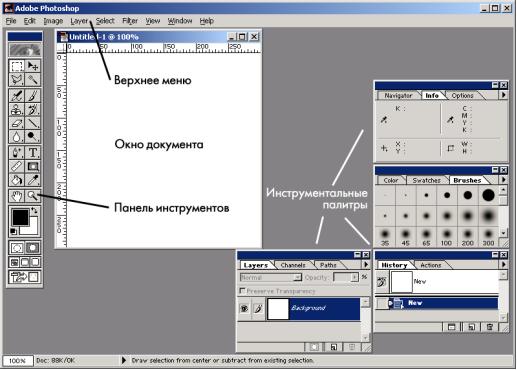
Task: Select the Hand tool
Action: tap(17, 196)
